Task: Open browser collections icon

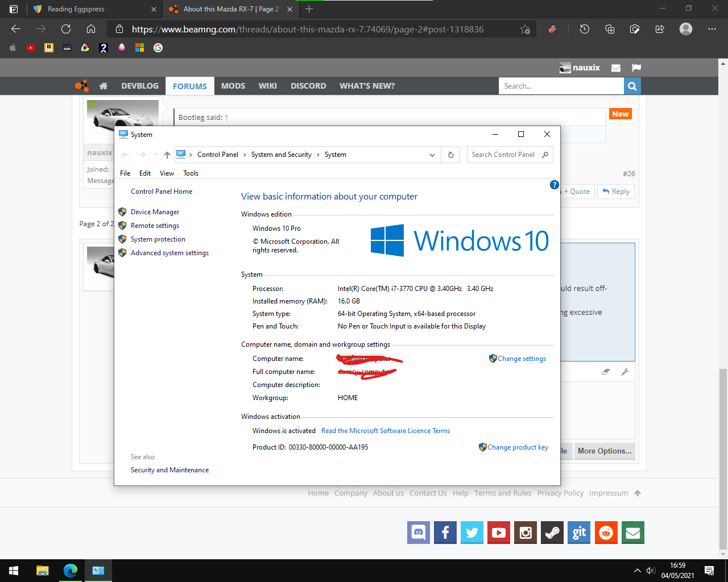Action: coord(610,29)
